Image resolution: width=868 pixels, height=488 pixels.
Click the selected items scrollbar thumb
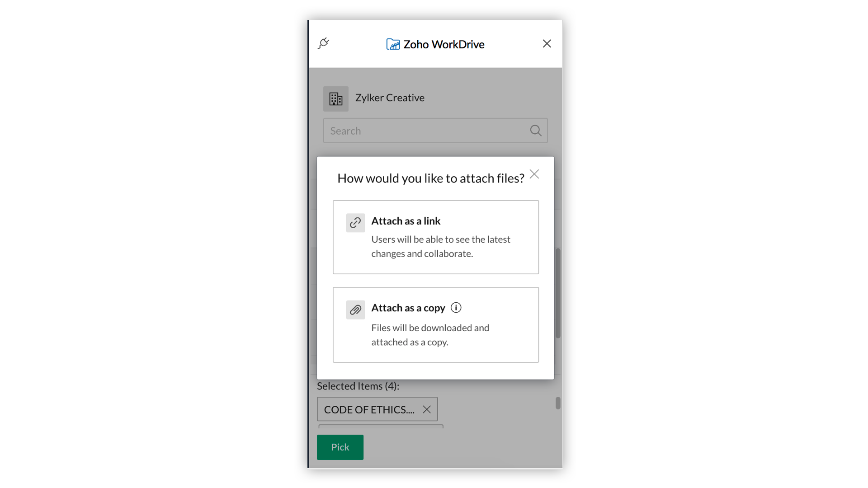pos(558,403)
